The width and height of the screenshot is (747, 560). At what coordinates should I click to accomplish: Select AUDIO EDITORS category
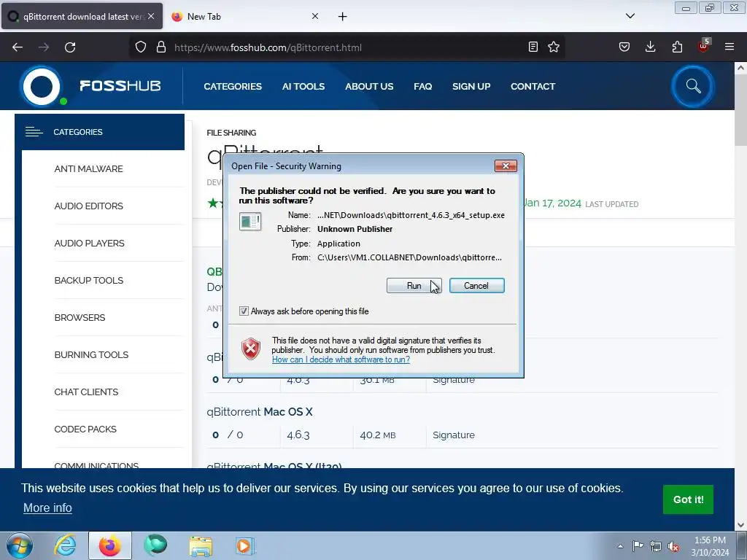[88, 206]
